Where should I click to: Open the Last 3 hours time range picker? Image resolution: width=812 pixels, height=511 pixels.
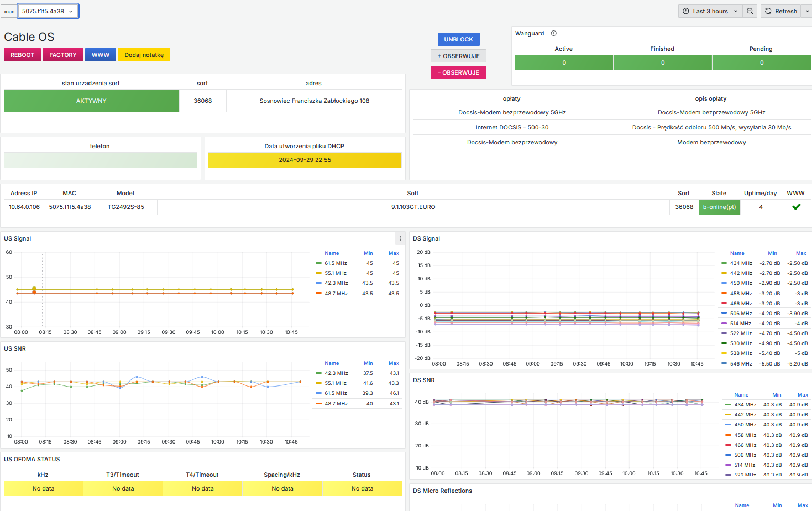pyautogui.click(x=710, y=11)
